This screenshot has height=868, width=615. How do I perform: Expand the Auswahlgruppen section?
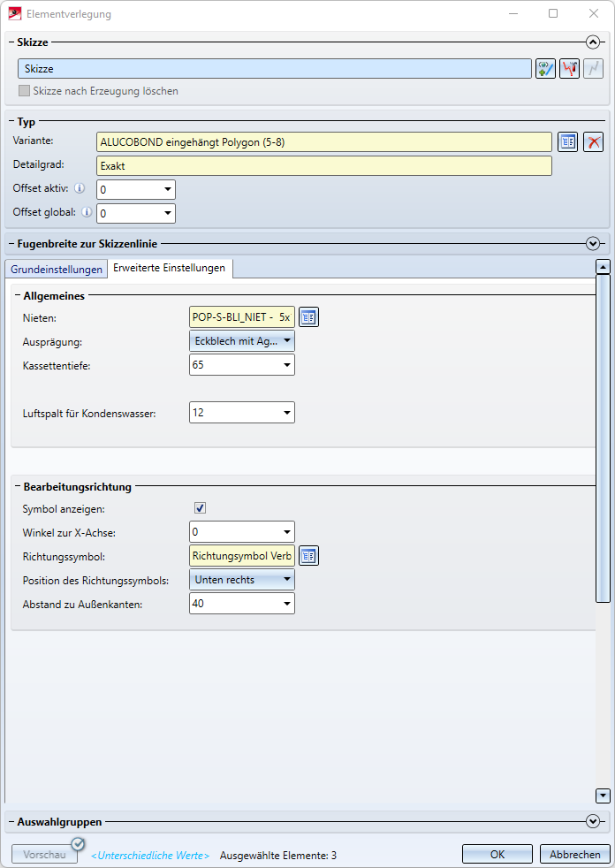tap(593, 822)
